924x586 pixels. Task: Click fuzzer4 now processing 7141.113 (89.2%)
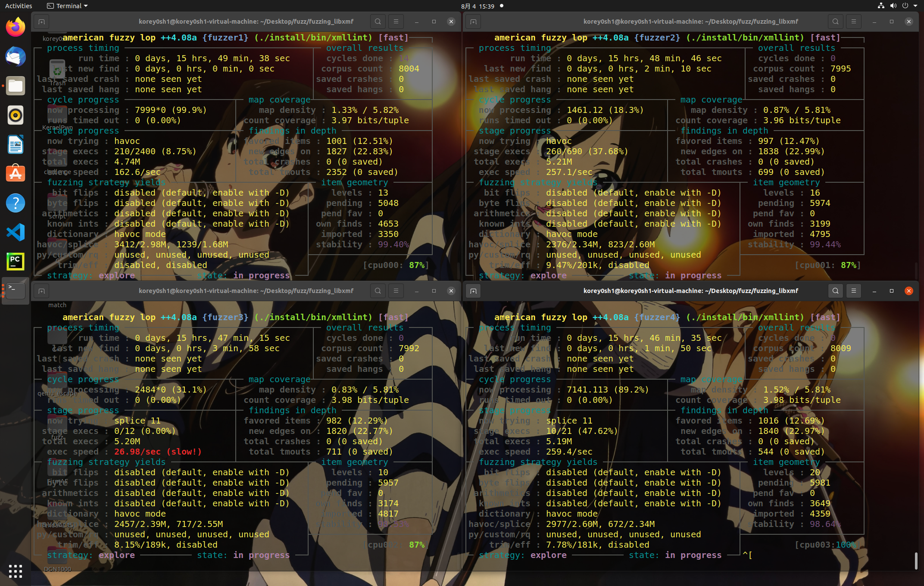(608, 390)
